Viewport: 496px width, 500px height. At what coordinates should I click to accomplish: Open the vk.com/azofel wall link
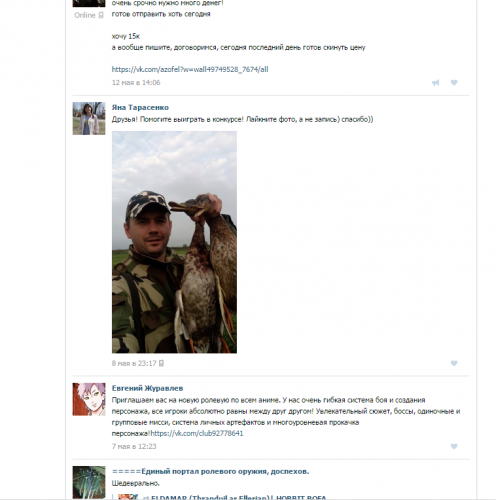coord(190,69)
